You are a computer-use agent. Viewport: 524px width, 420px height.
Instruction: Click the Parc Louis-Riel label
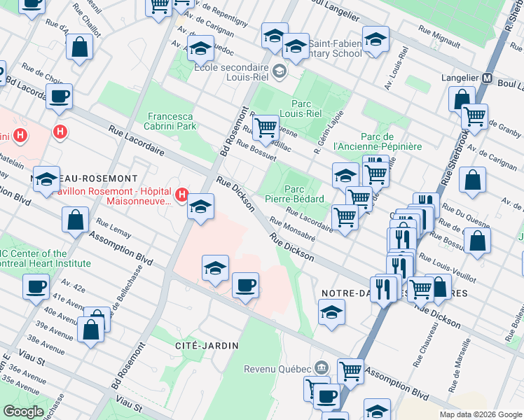click(301, 108)
